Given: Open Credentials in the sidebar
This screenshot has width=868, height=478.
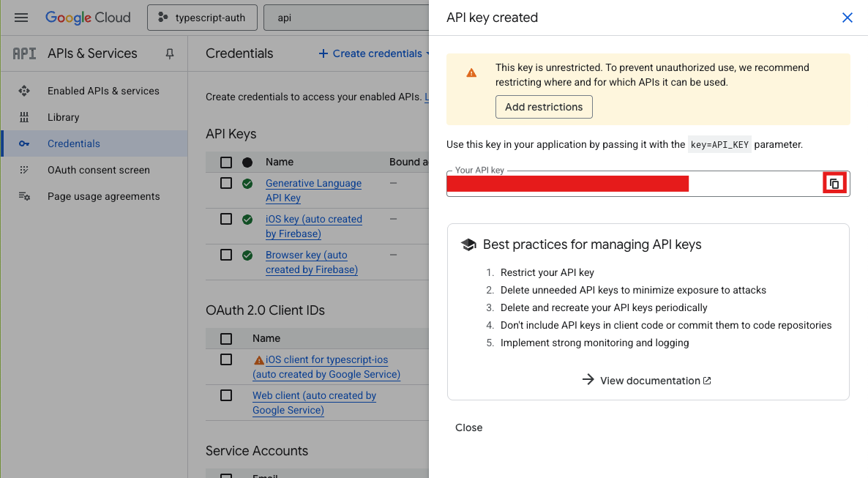Looking at the screenshot, I should (x=73, y=143).
